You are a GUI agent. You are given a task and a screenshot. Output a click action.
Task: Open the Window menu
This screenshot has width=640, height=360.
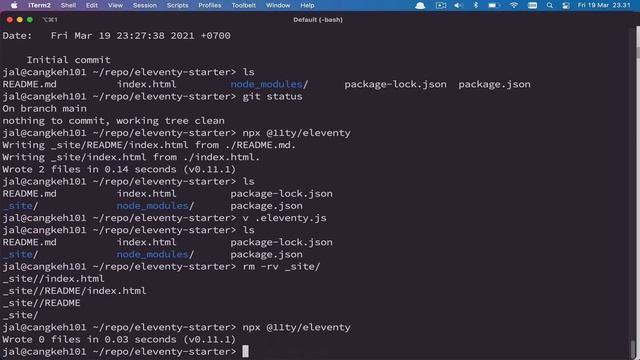click(278, 5)
